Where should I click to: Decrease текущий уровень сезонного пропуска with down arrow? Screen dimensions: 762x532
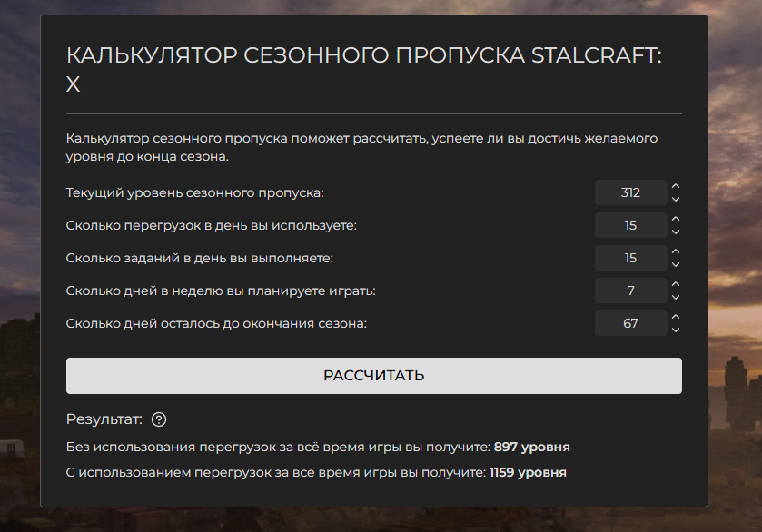[675, 198]
